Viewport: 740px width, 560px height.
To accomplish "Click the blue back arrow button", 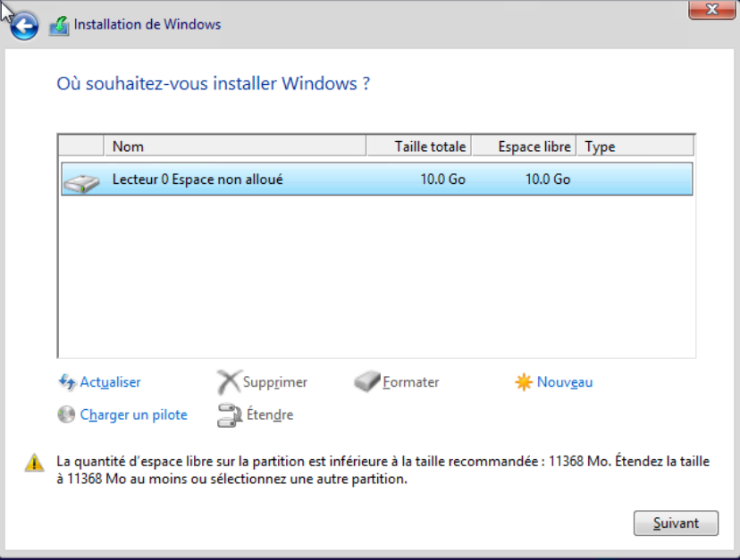I will (24, 26).
